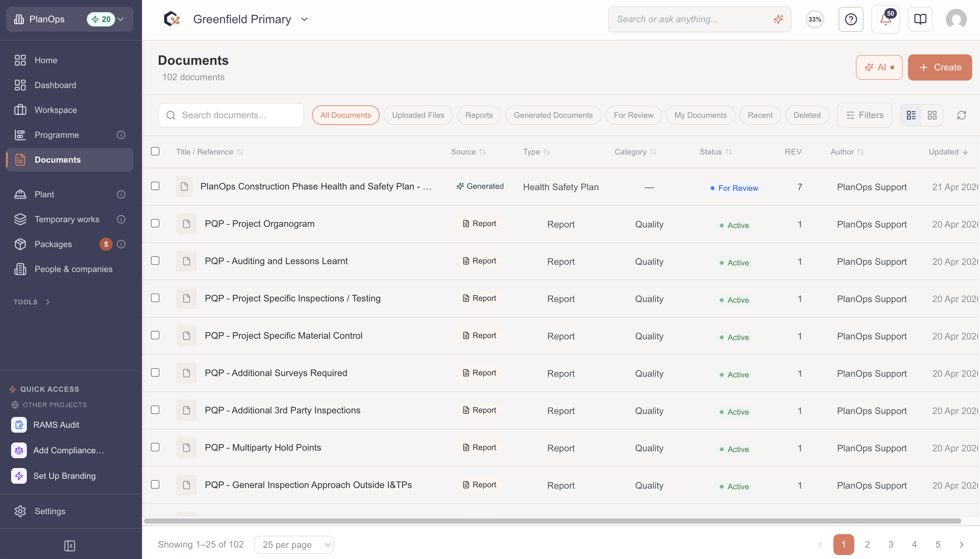Image resolution: width=980 pixels, height=559 pixels.
Task: Check PQP - Additional Surveys Required row
Action: (x=155, y=372)
